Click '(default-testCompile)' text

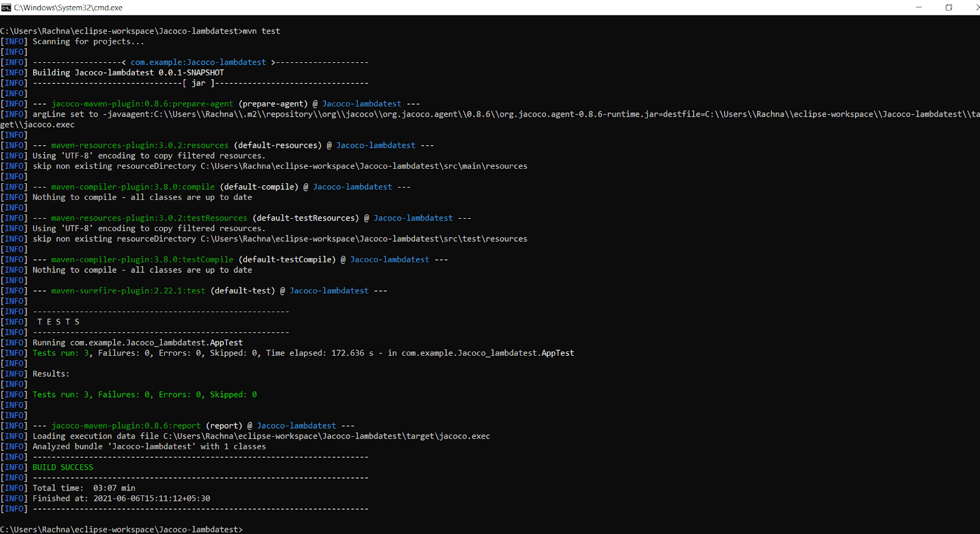pyautogui.click(x=287, y=260)
